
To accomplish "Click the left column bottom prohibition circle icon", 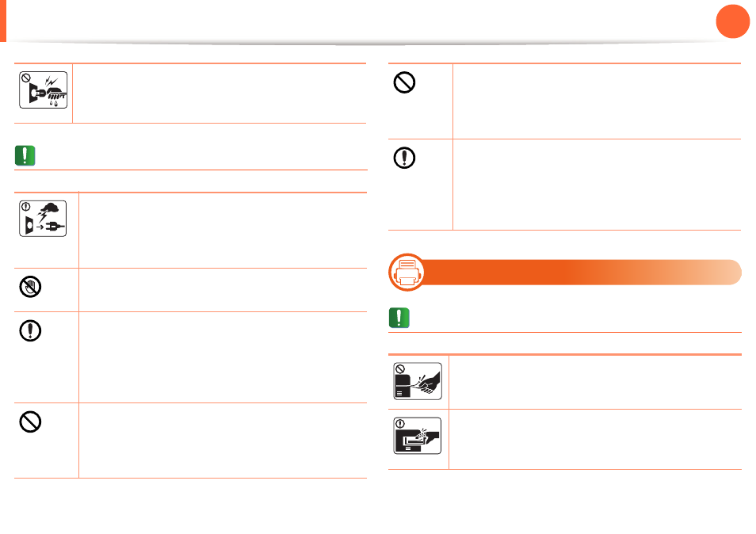I will pyautogui.click(x=30, y=421).
